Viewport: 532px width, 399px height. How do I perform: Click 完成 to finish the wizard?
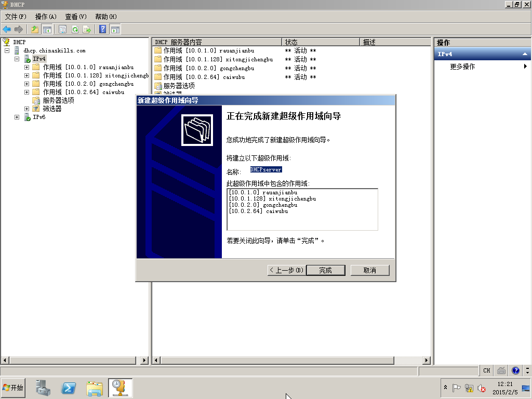click(326, 270)
